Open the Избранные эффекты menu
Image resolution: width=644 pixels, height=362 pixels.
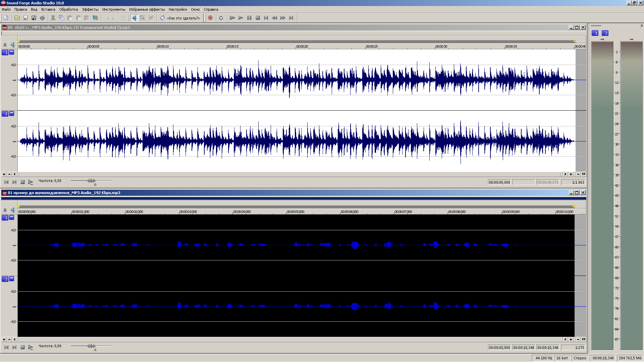147,9
